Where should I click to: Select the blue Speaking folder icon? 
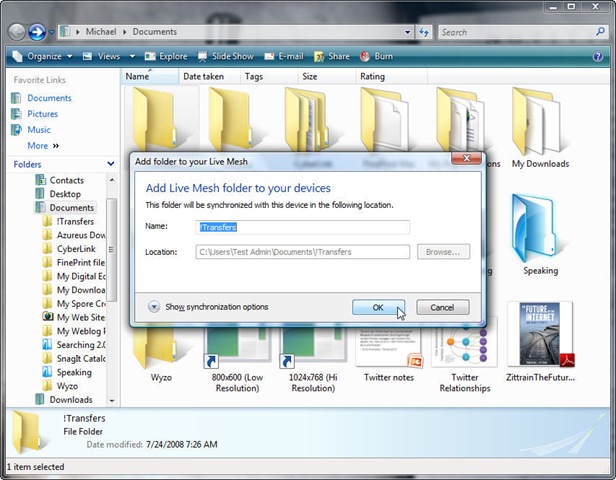coord(540,235)
